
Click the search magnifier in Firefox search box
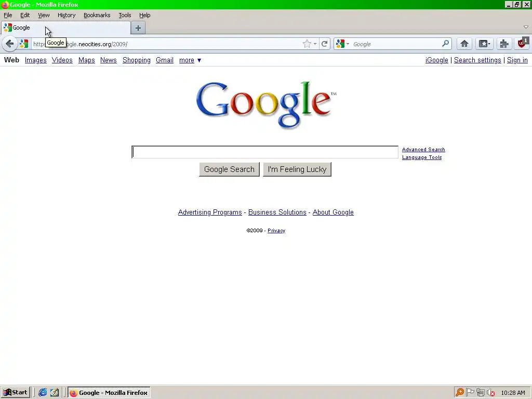coord(445,44)
